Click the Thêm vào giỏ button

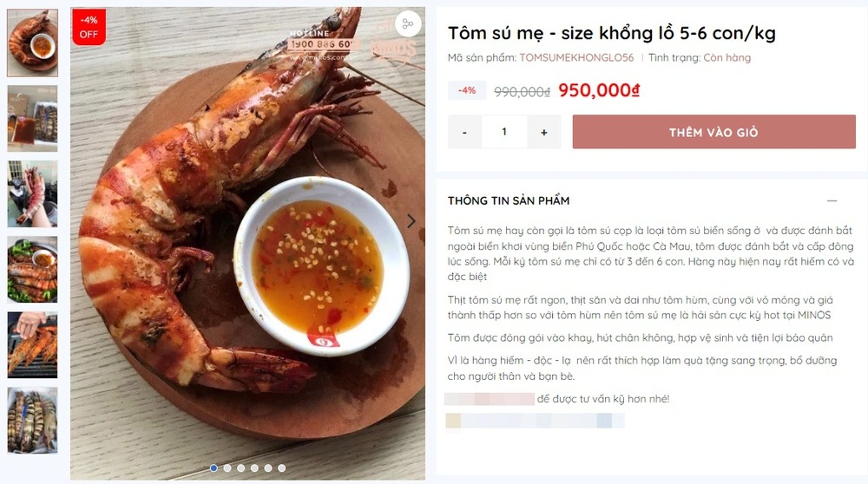tap(713, 132)
